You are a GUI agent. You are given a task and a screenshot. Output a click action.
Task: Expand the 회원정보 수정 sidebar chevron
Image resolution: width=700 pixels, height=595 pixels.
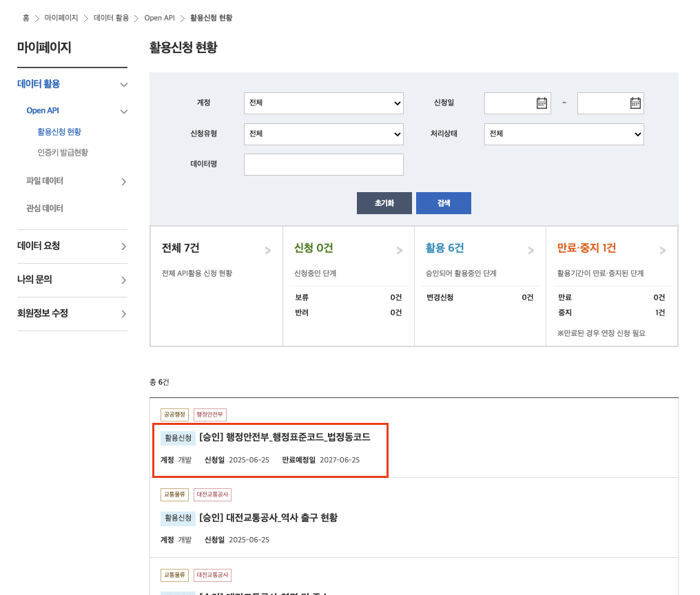coord(123,314)
